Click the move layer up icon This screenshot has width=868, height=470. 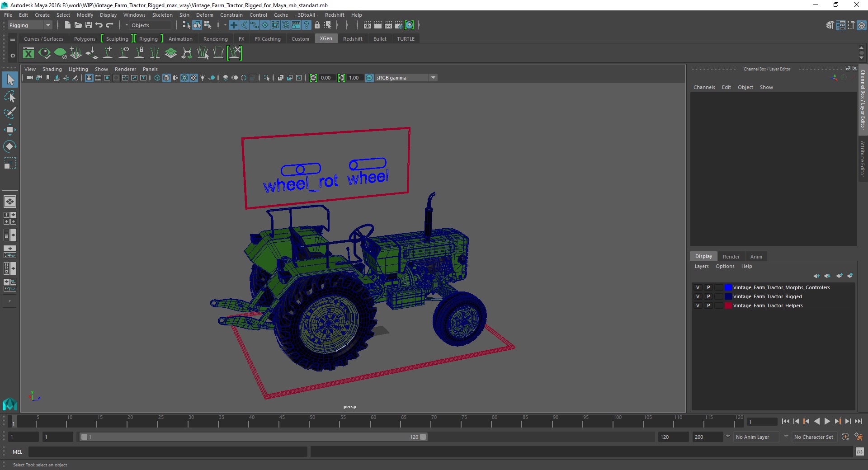(x=816, y=276)
